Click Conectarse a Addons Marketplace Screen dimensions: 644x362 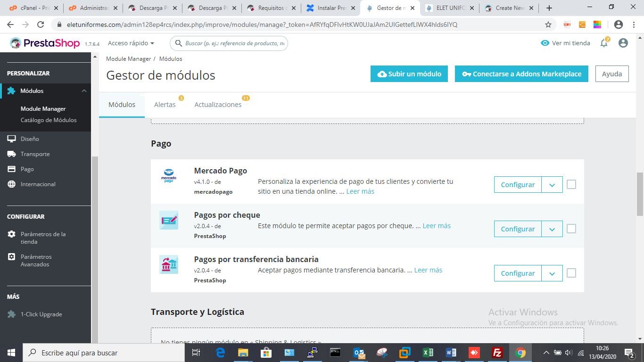pyautogui.click(x=521, y=74)
